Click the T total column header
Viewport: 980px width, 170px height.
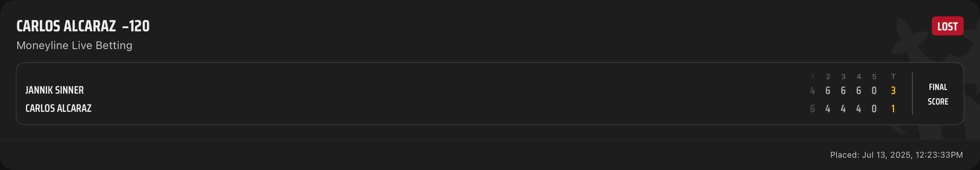pyautogui.click(x=893, y=77)
